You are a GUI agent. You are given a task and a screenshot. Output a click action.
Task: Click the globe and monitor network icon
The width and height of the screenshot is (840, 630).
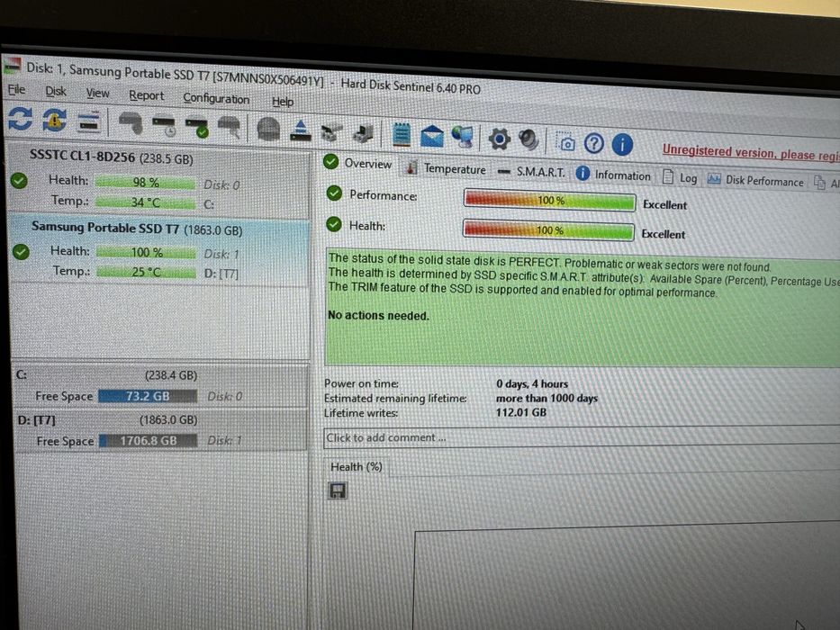[x=463, y=137]
